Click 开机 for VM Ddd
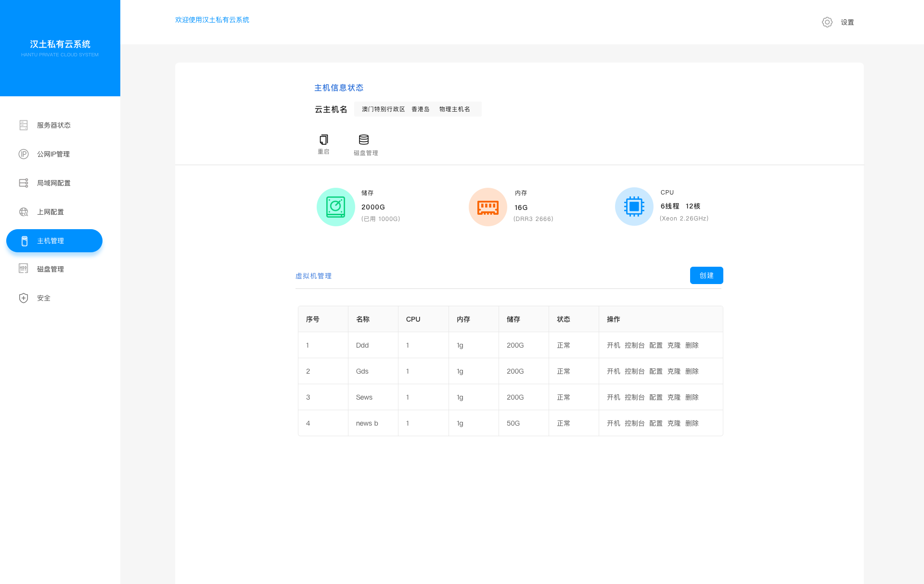 (614, 345)
